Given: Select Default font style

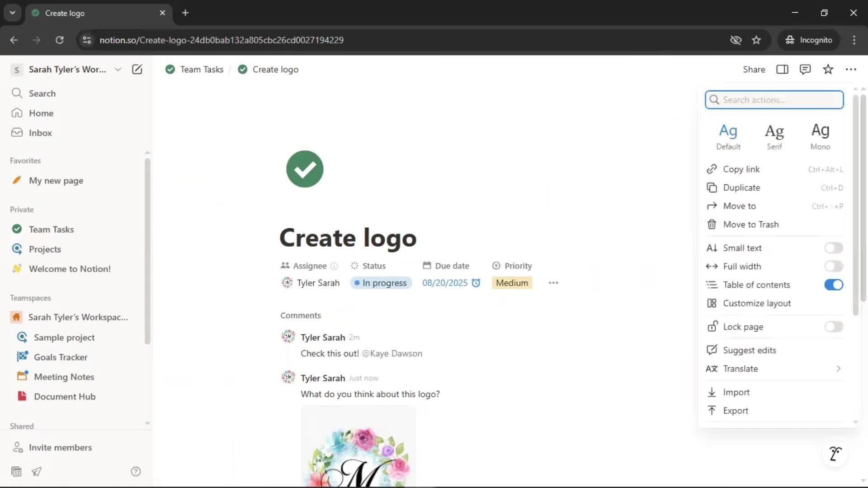Looking at the screenshot, I should click(728, 136).
